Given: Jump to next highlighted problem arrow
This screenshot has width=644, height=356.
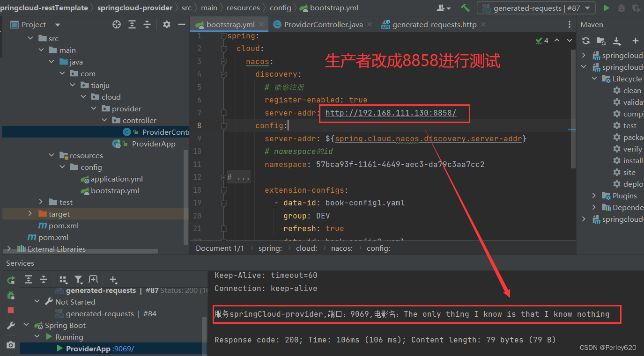Looking at the screenshot, I should point(570,41).
